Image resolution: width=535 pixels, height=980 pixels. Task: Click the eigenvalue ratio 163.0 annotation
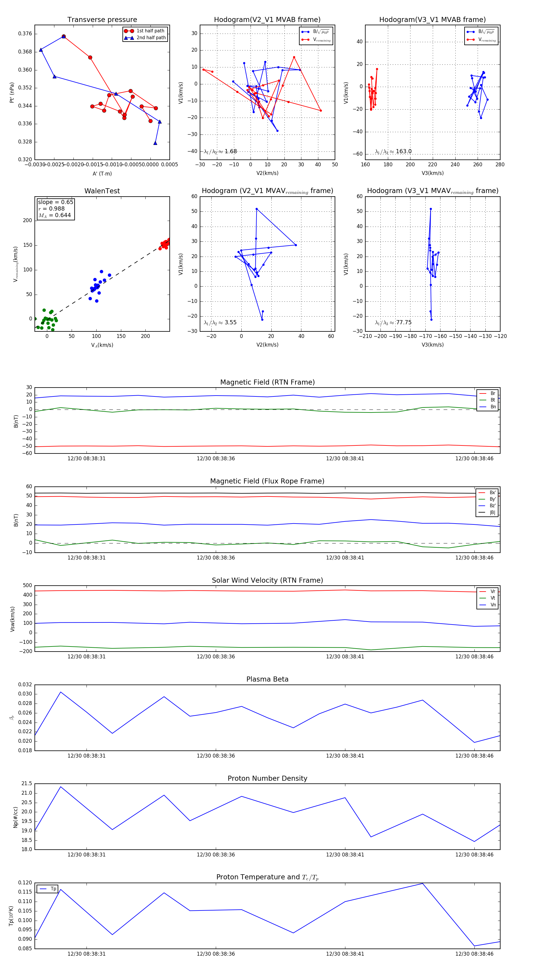[393, 151]
